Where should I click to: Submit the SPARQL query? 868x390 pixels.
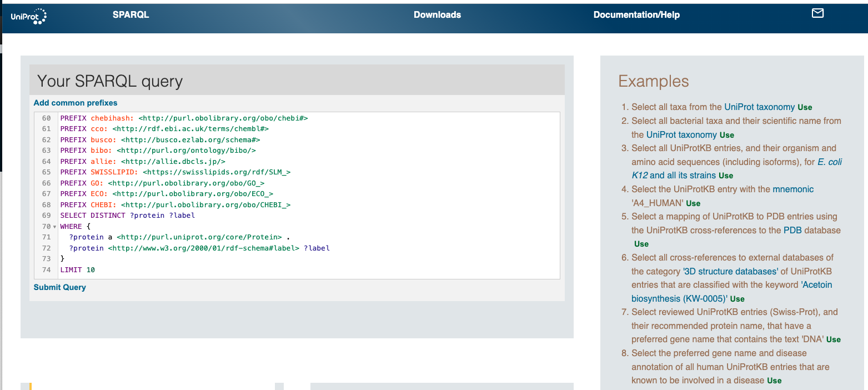[x=60, y=287]
